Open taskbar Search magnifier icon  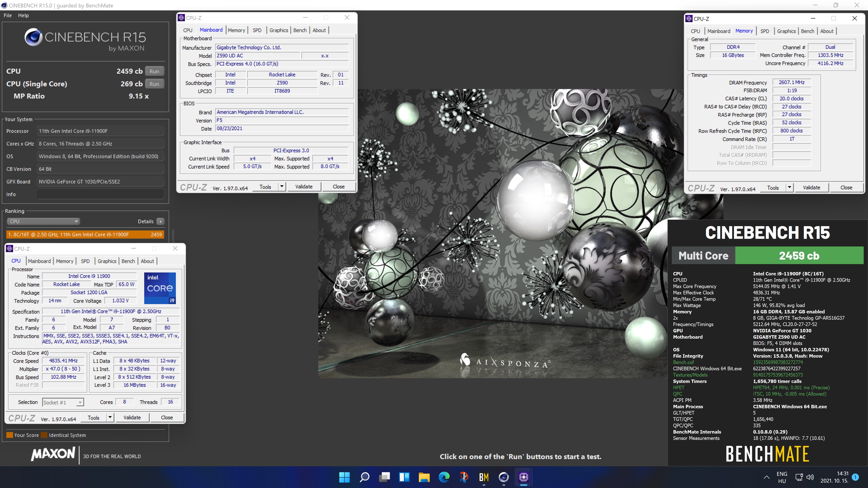(364, 477)
